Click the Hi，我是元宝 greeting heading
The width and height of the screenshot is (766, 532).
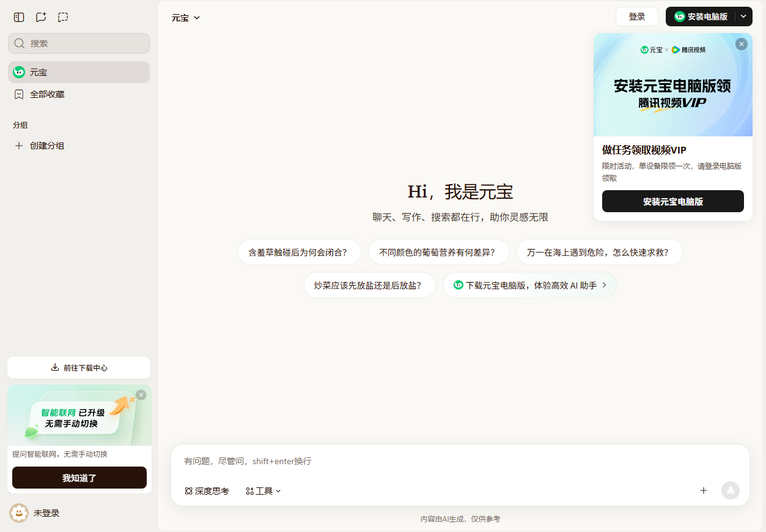460,191
